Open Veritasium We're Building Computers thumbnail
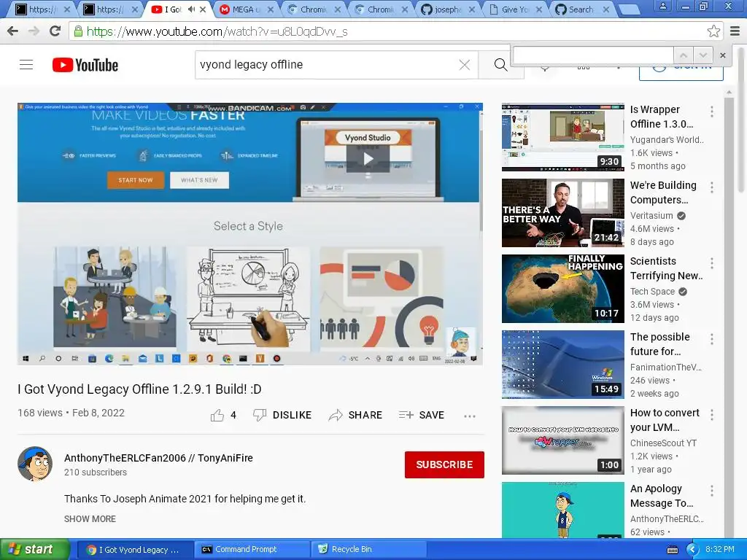This screenshot has width=747, height=560. (x=562, y=213)
